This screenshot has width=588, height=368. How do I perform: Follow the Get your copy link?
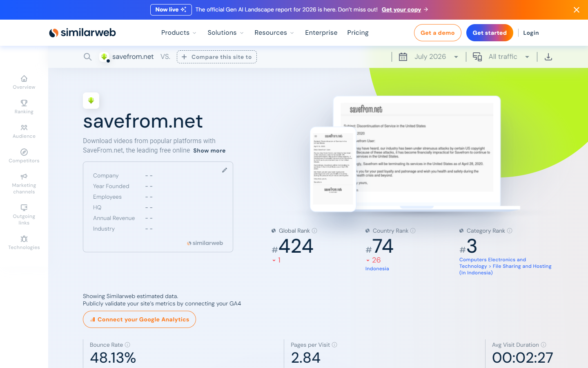(401, 9)
